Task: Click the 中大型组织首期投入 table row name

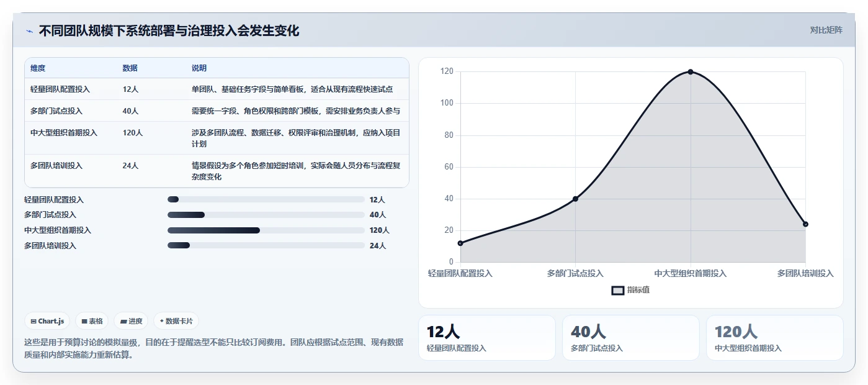Action: 64,133
